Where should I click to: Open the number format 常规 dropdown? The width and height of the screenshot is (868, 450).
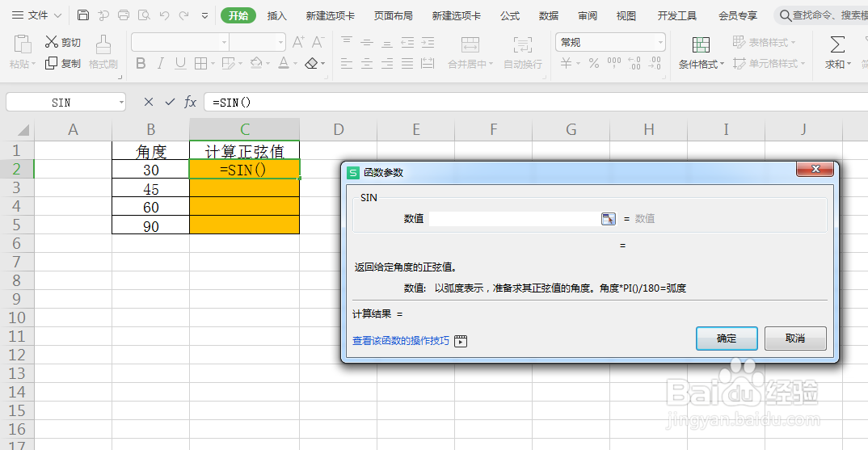tap(660, 43)
